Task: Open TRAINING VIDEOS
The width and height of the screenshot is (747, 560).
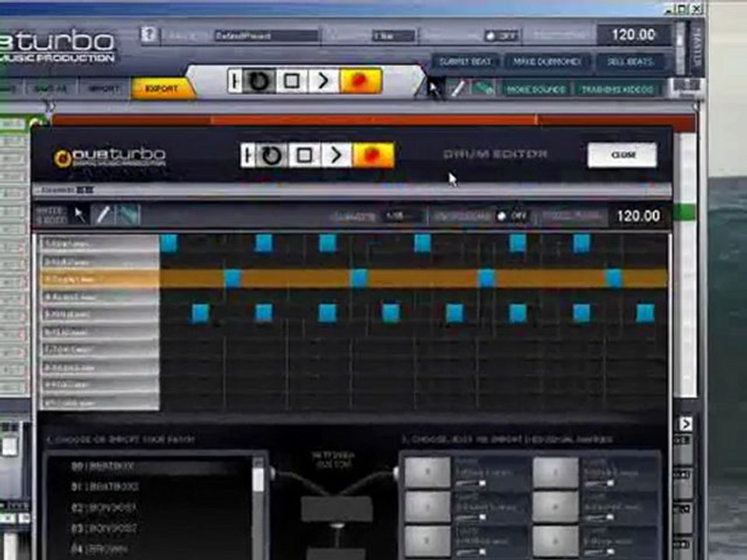Action: click(617, 89)
